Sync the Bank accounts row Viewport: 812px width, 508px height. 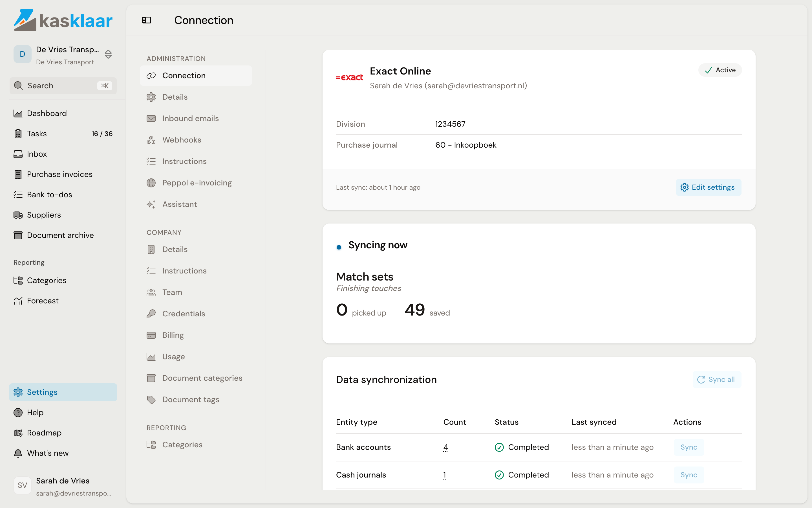click(689, 448)
